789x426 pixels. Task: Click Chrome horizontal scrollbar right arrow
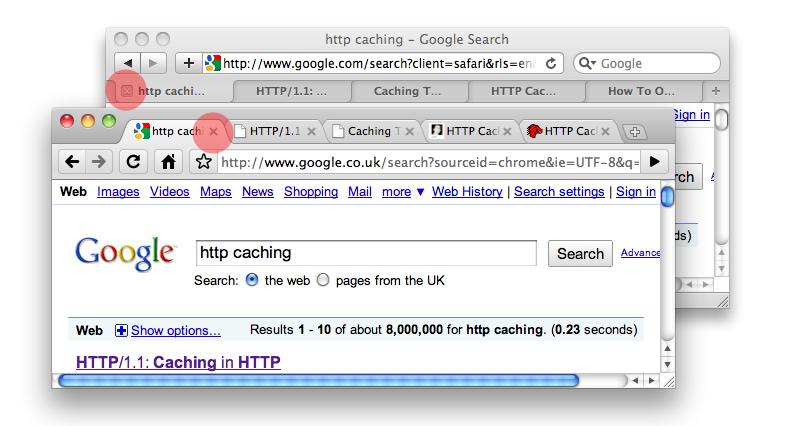coord(652,381)
